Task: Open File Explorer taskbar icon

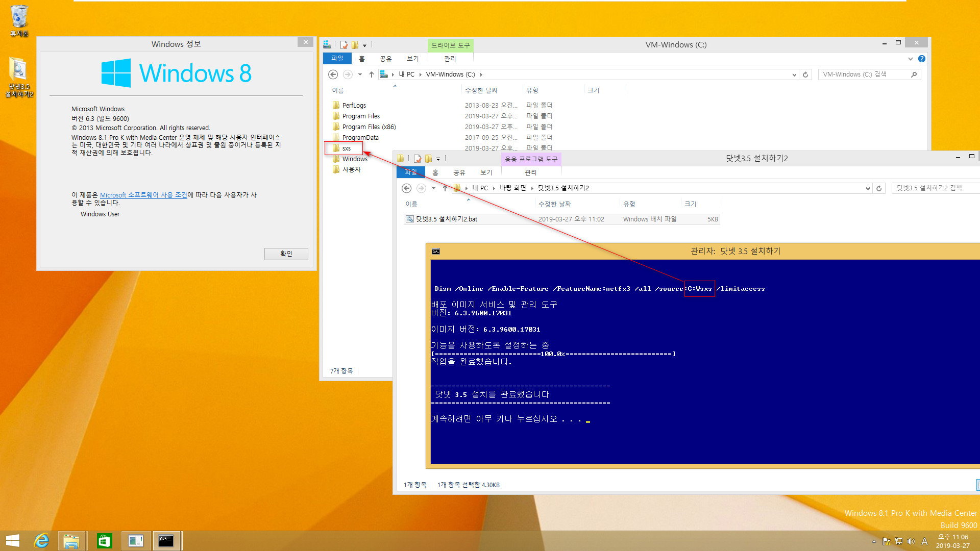Action: tap(71, 541)
